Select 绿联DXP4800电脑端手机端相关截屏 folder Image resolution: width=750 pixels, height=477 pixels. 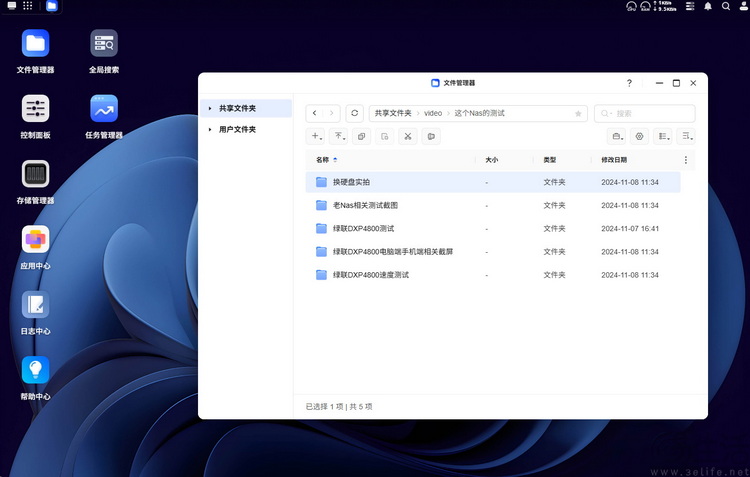click(393, 252)
